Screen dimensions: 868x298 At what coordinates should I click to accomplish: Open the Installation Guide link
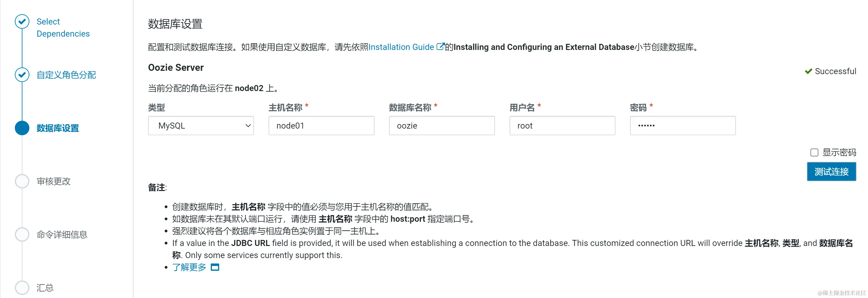coord(402,47)
